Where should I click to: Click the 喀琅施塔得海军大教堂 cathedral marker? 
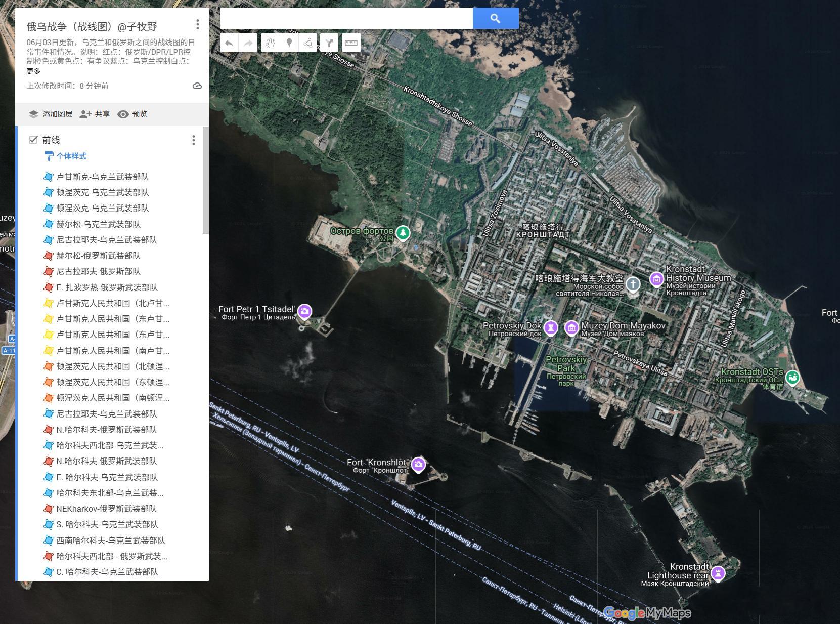click(x=633, y=284)
